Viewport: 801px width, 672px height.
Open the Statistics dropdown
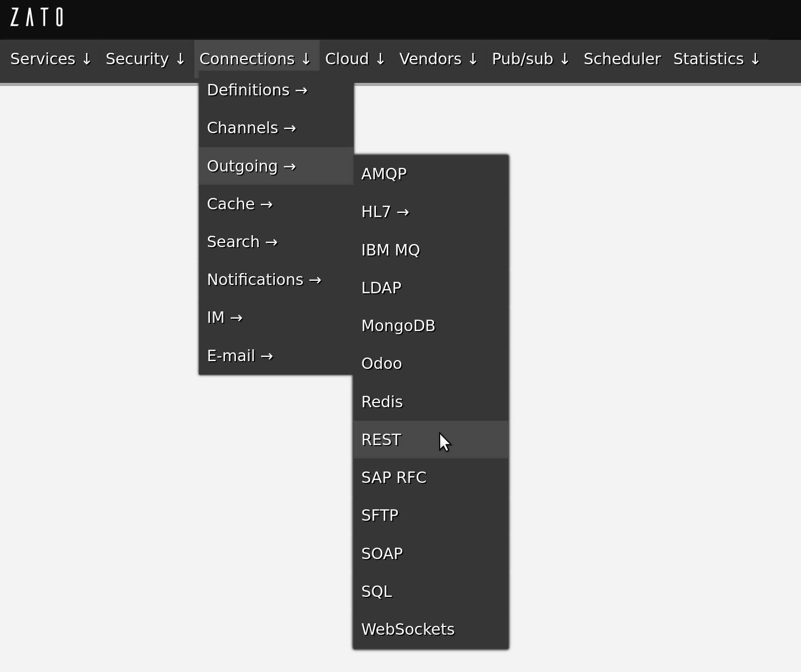click(x=716, y=59)
